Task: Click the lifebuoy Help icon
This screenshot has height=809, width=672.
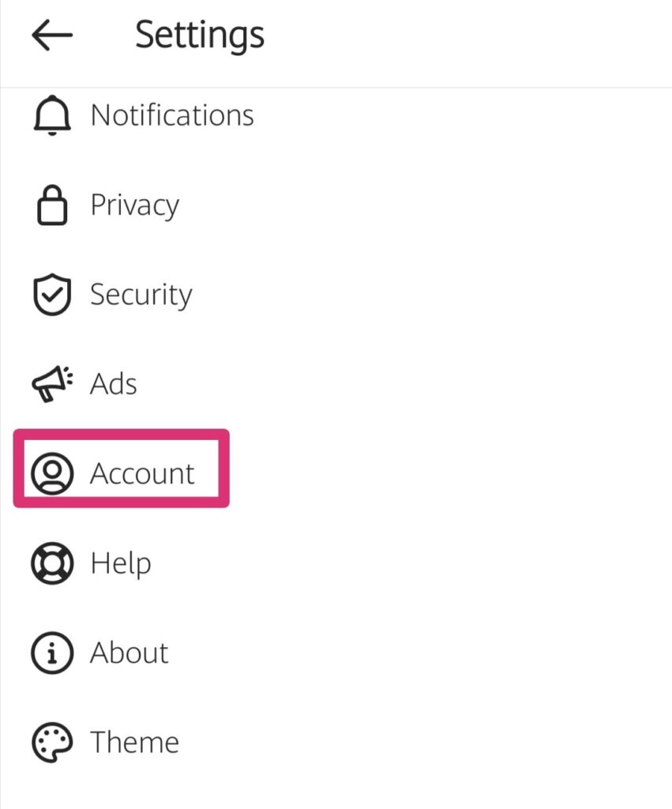Action: (x=52, y=563)
